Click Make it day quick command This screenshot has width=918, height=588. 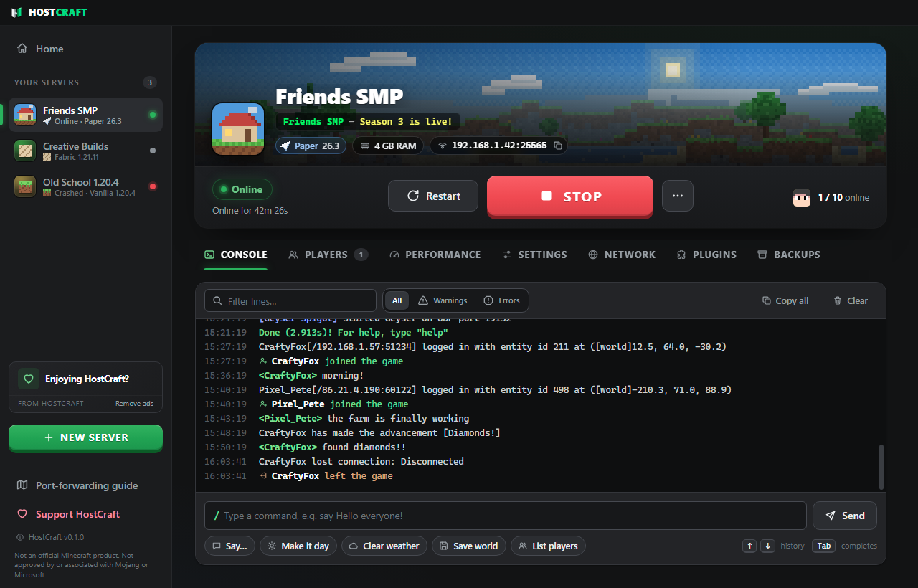point(298,546)
